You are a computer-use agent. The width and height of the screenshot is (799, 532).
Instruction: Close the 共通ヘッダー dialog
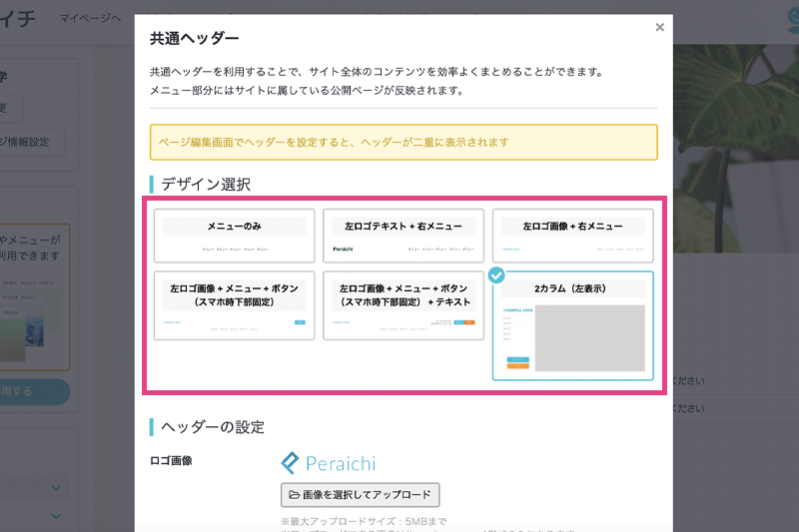659,28
